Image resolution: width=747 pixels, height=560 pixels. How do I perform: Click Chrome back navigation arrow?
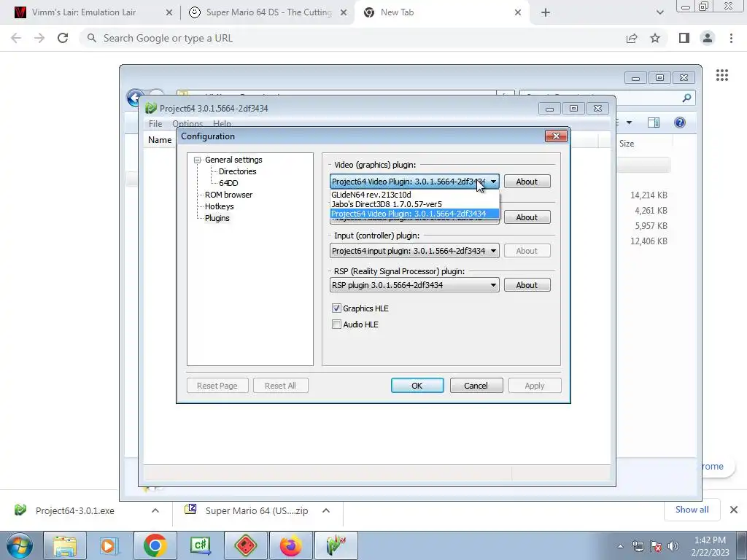pos(16,38)
